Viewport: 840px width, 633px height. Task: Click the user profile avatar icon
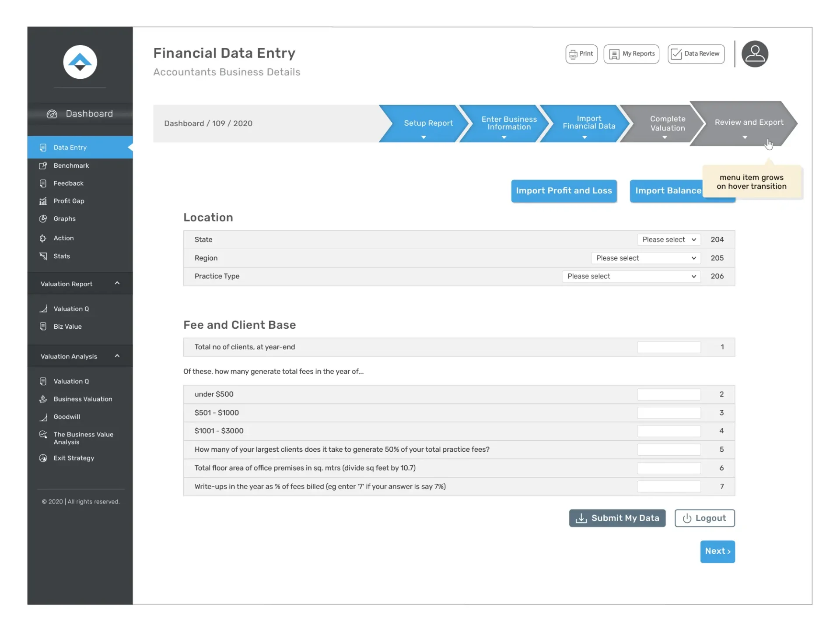tap(755, 54)
